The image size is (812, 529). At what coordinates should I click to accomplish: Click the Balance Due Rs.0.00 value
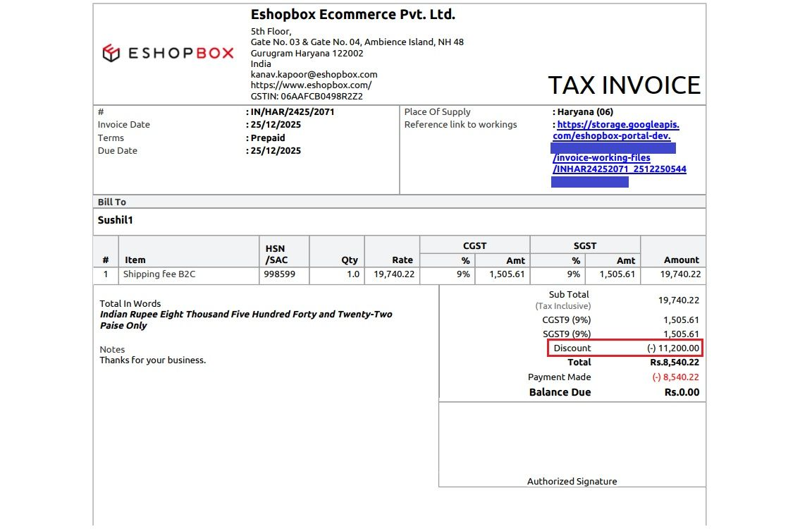pos(682,392)
